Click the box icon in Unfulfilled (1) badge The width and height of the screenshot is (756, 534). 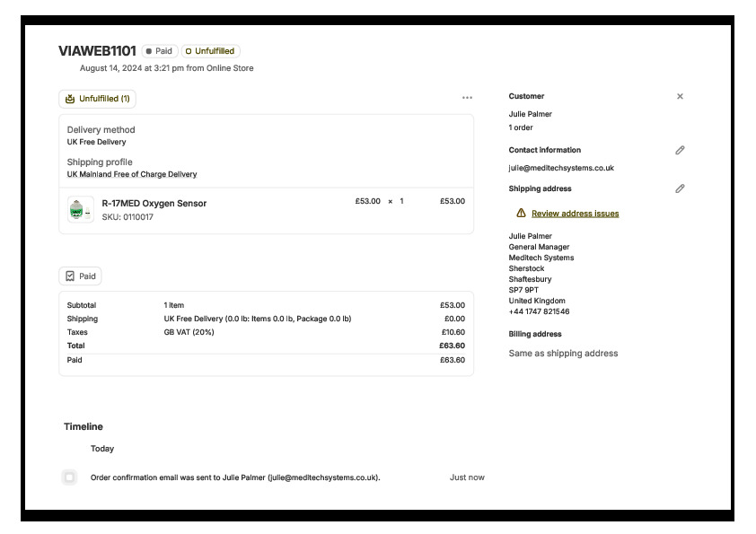click(70, 99)
